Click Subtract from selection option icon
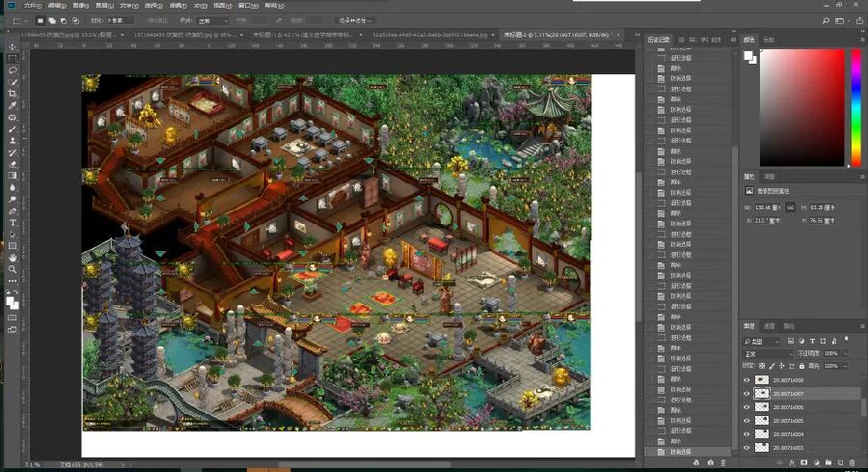The height and width of the screenshot is (472, 868). tap(63, 20)
